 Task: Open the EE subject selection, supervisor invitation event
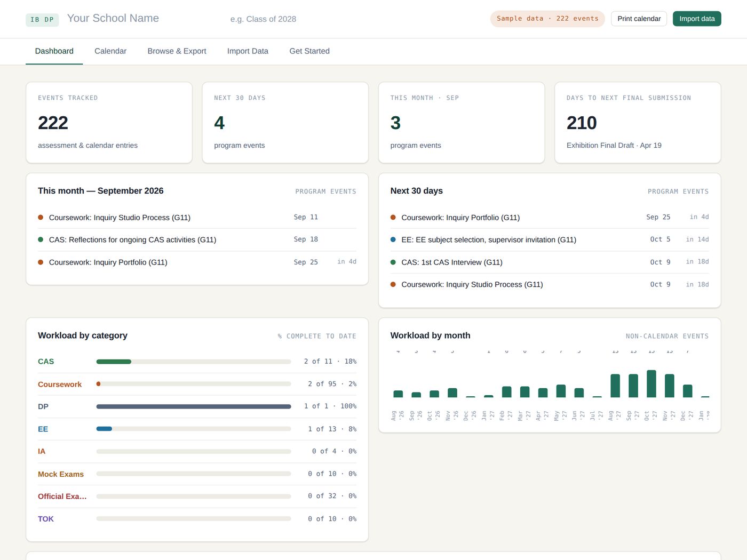click(550, 240)
